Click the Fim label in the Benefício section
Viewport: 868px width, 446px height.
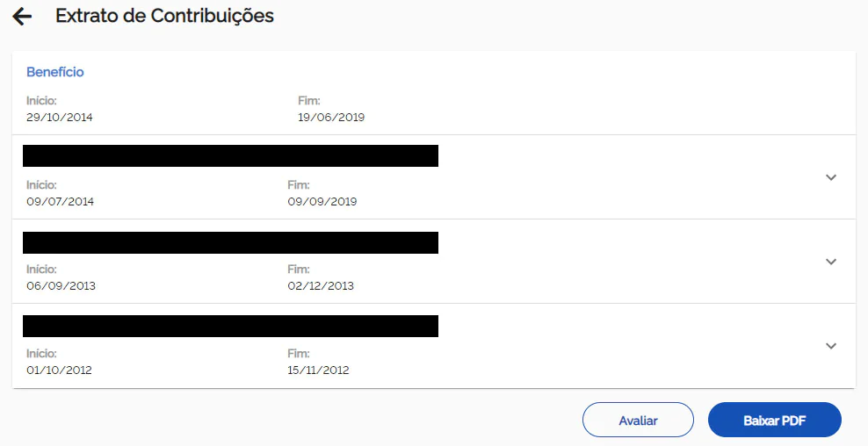[309, 101]
